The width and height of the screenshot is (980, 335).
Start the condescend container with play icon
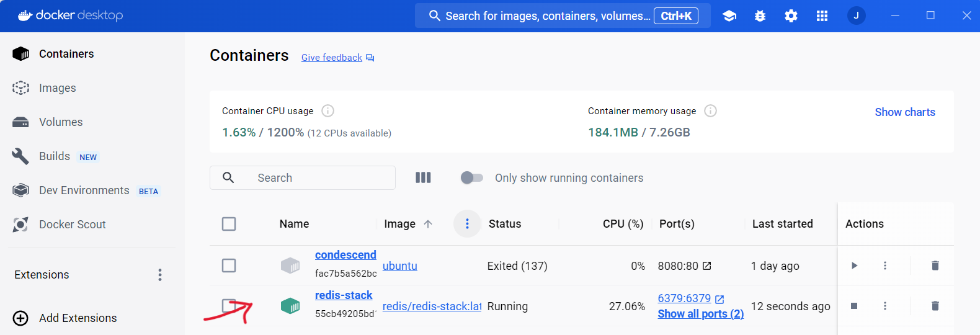pyautogui.click(x=854, y=266)
